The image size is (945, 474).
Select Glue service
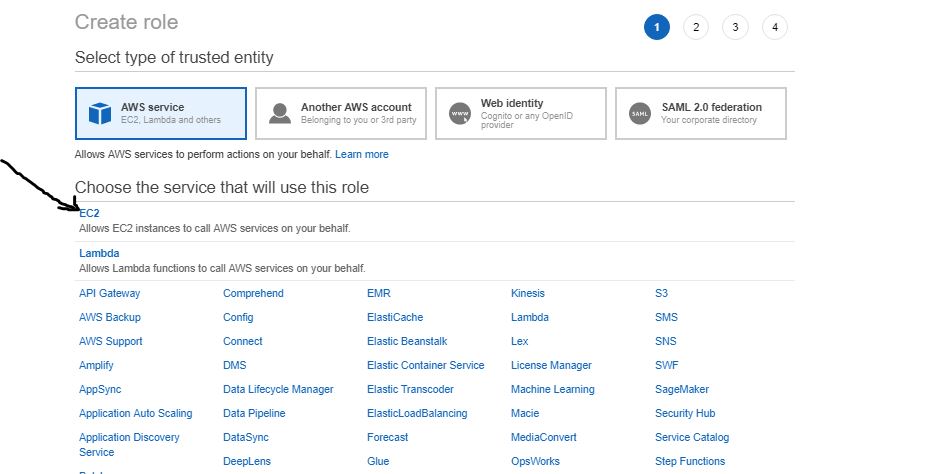click(378, 461)
